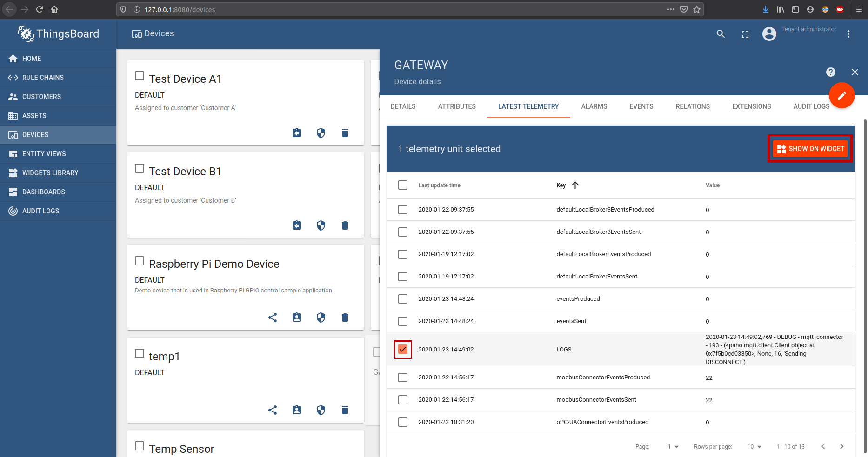Make Raspberry Pi Demo Device public

point(273,318)
